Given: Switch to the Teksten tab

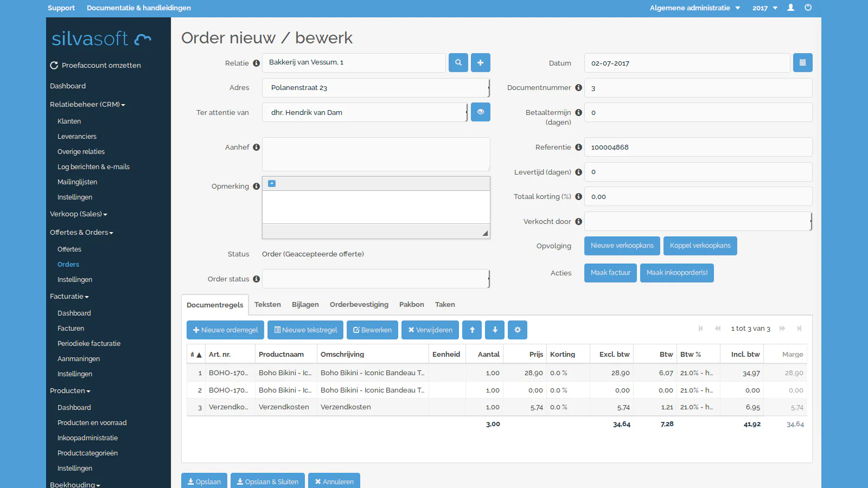Looking at the screenshot, I should (267, 305).
